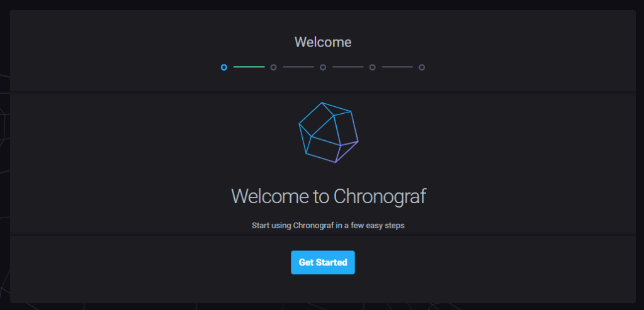
Task: Click the Get Started button
Action: (x=322, y=262)
